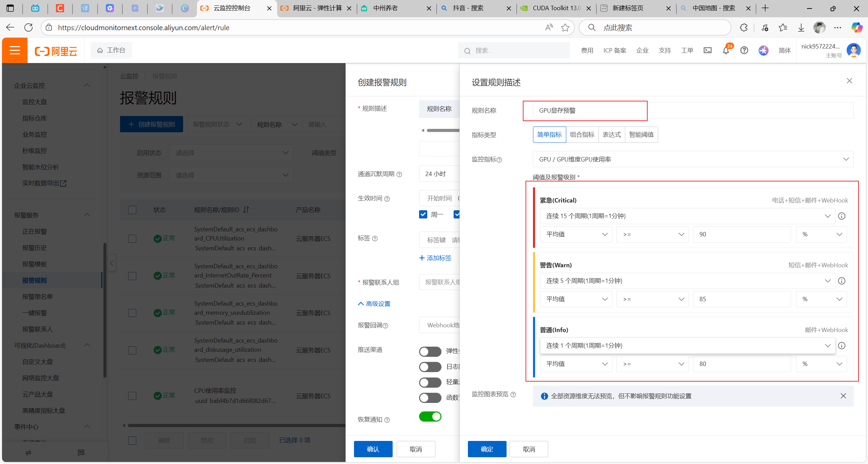The width and height of the screenshot is (868, 464).
Task: Open the Aliyun hamburger navigation menu
Action: 15,51
